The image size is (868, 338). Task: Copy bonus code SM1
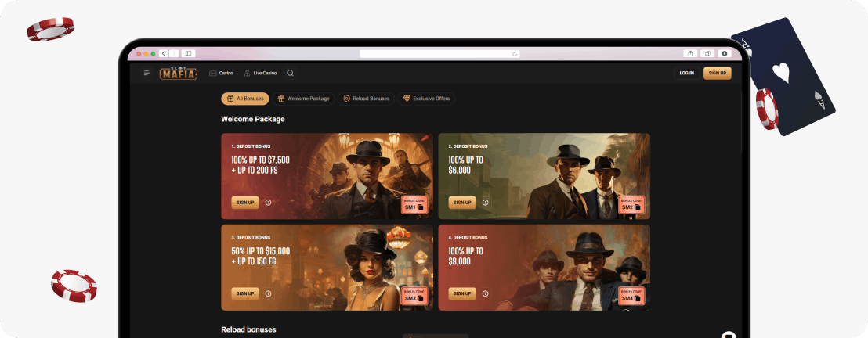tap(420, 207)
